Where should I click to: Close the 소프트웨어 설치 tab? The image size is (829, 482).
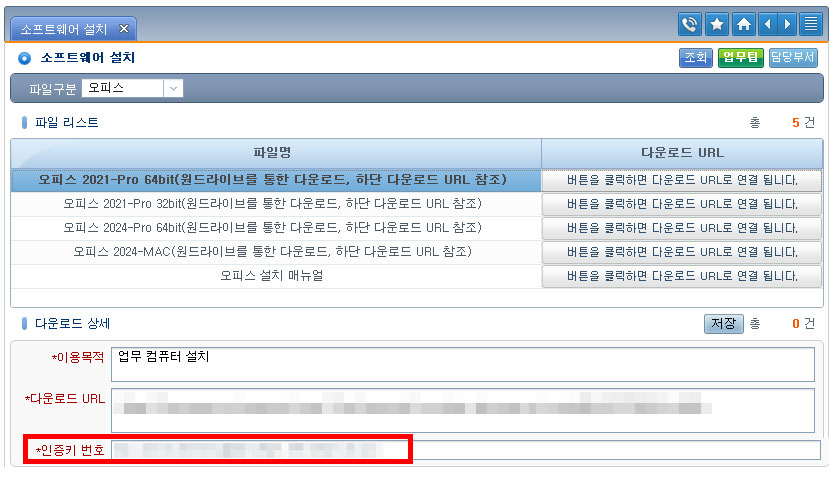pos(123,29)
